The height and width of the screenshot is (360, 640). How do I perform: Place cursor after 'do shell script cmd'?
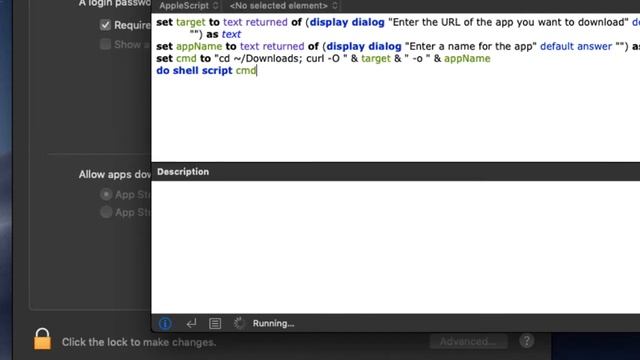click(257, 71)
